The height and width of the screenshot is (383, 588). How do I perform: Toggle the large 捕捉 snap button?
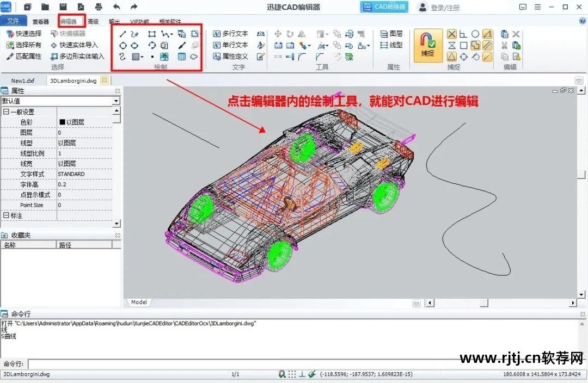pos(428,45)
